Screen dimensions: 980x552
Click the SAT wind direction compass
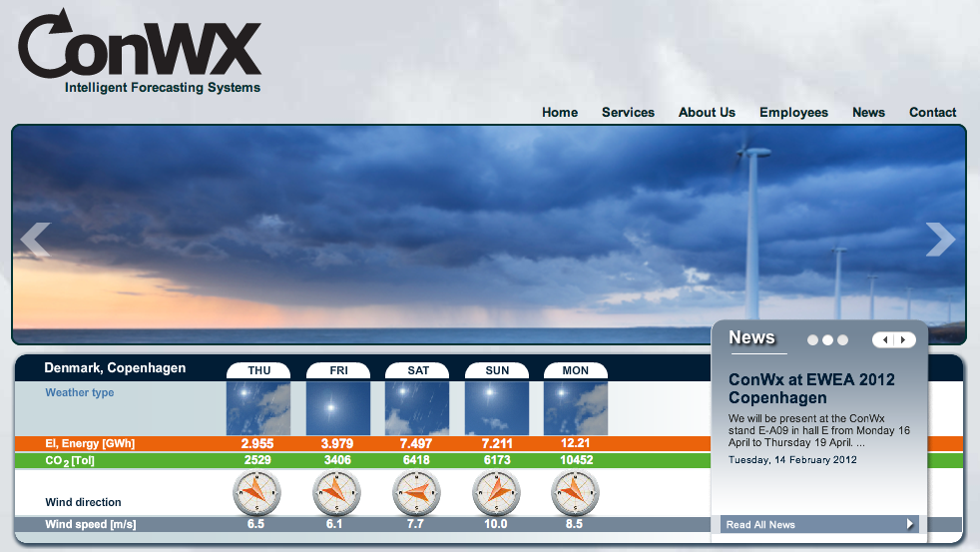[416, 493]
